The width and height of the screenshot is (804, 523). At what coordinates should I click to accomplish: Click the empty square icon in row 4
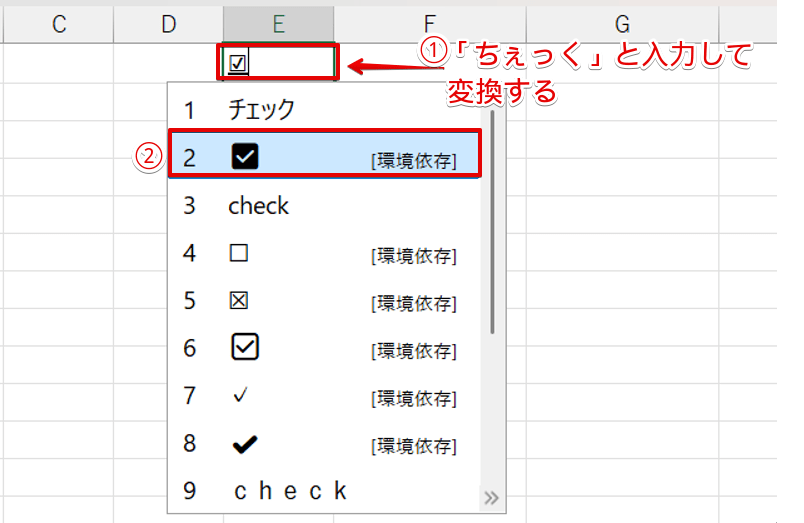pos(239,253)
